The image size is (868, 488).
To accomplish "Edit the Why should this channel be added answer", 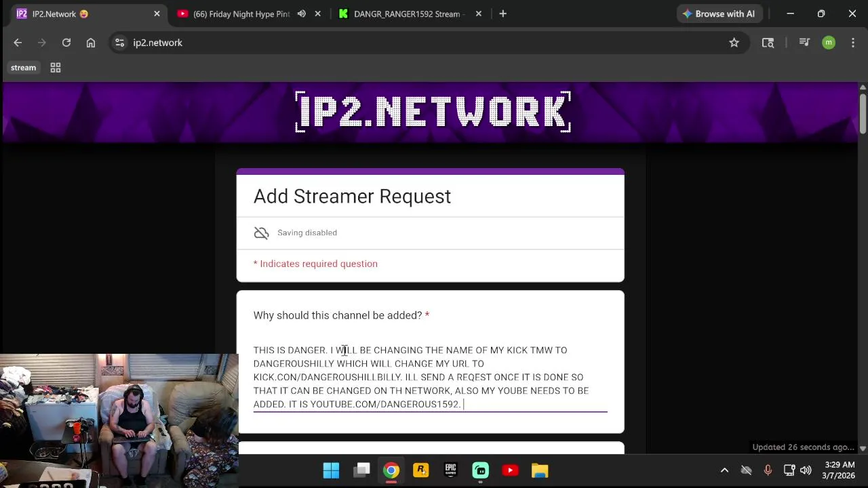I will (430, 377).
